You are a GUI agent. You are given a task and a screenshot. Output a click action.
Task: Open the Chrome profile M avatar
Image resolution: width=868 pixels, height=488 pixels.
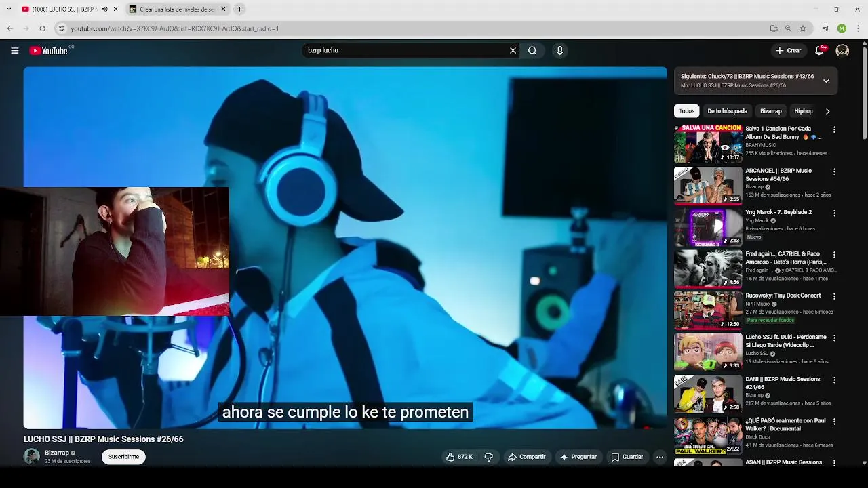(x=842, y=28)
